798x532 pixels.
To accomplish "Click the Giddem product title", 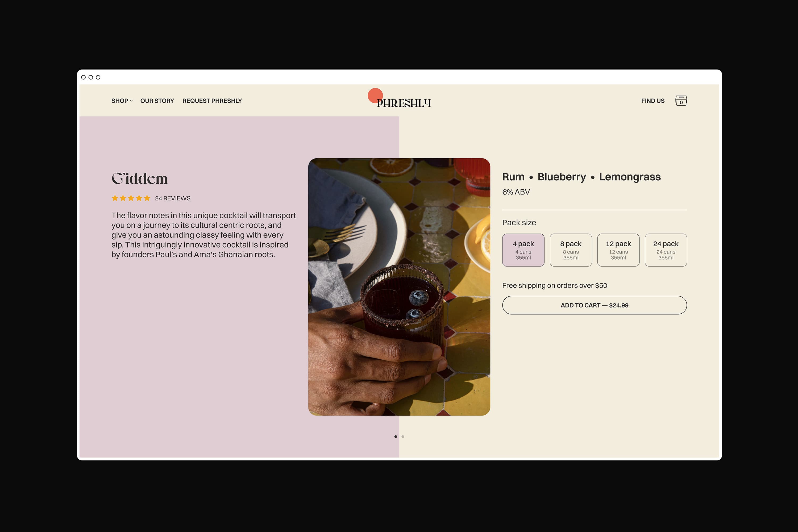I will [x=139, y=179].
